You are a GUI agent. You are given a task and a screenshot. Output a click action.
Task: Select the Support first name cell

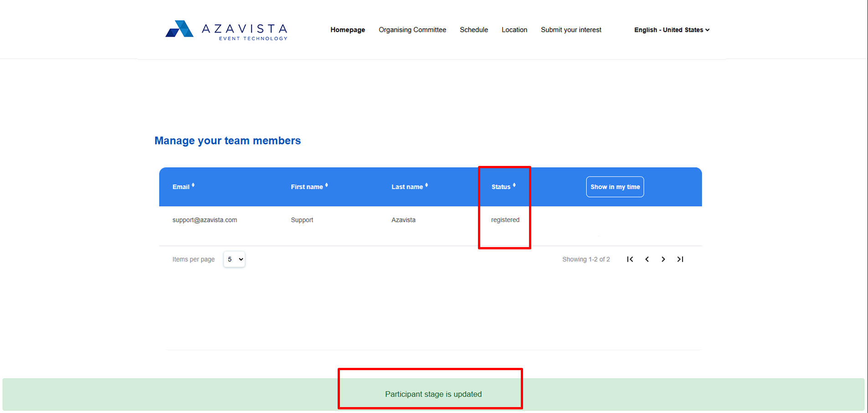(302, 220)
